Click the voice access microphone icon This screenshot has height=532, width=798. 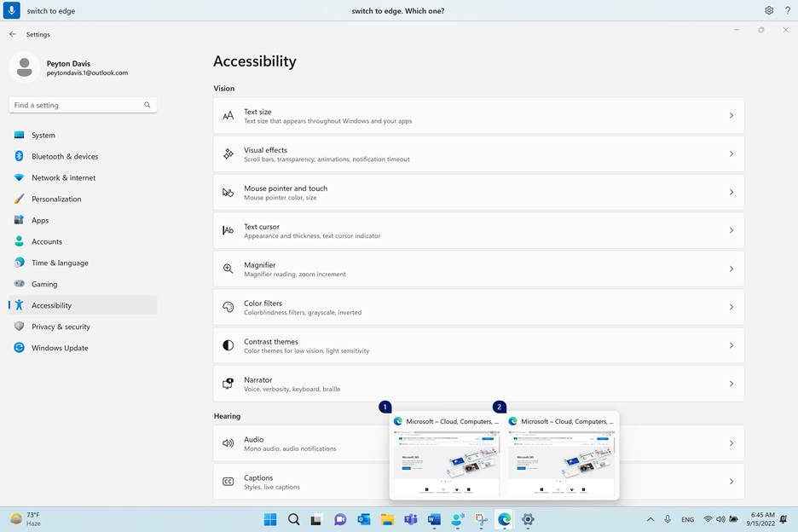[x=10, y=10]
